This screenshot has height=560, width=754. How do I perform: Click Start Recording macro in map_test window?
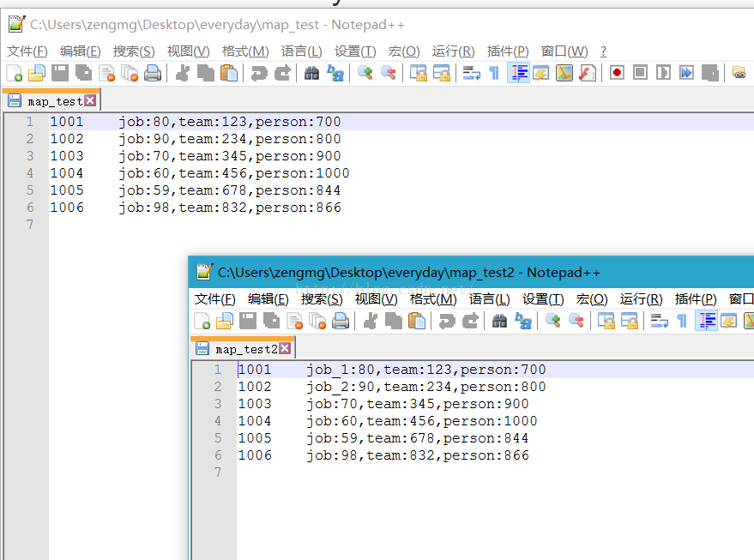pos(617,73)
